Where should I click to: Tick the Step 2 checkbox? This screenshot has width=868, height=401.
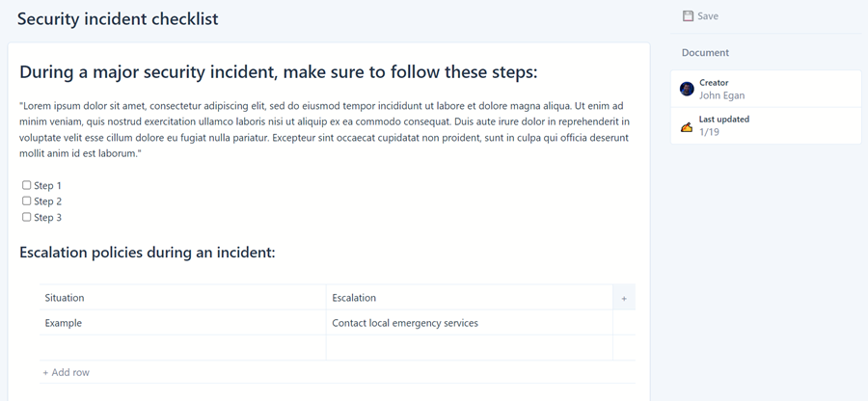click(27, 201)
